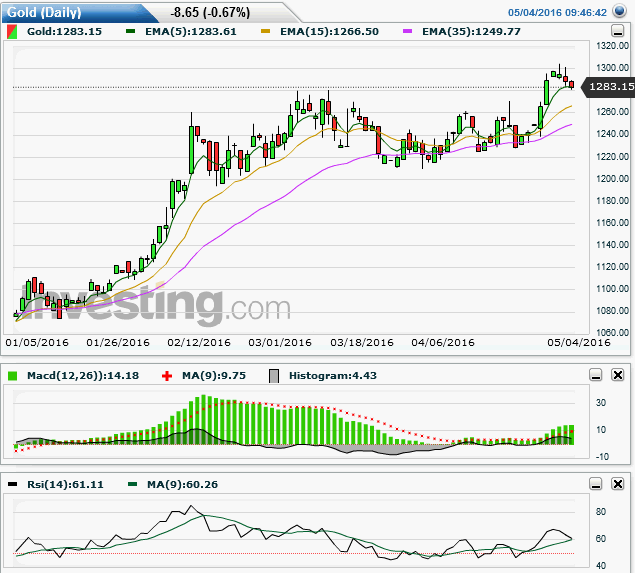Click the 01/26/2016 date axis label
This screenshot has width=635, height=573.
pyautogui.click(x=118, y=343)
